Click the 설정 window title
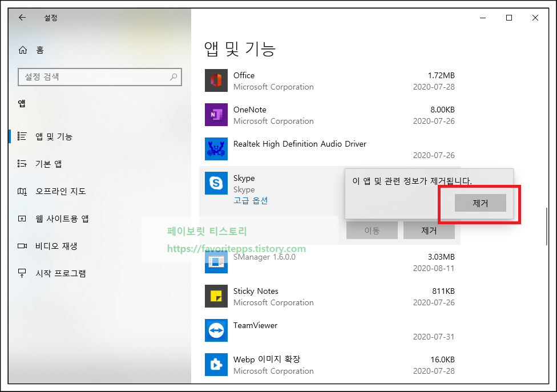The image size is (557, 392). point(50,18)
